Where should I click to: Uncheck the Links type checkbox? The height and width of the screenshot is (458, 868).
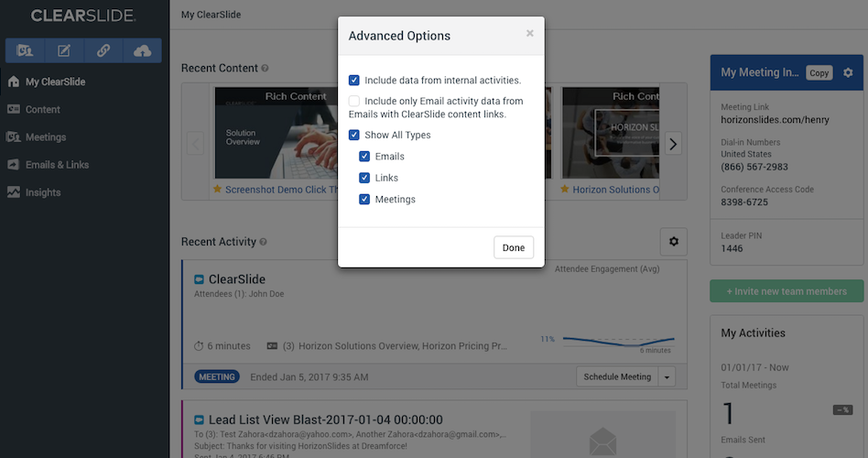[x=364, y=178]
